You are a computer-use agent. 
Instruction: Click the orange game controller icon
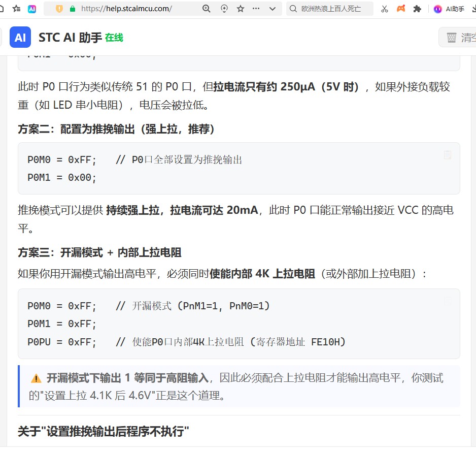[401, 9]
